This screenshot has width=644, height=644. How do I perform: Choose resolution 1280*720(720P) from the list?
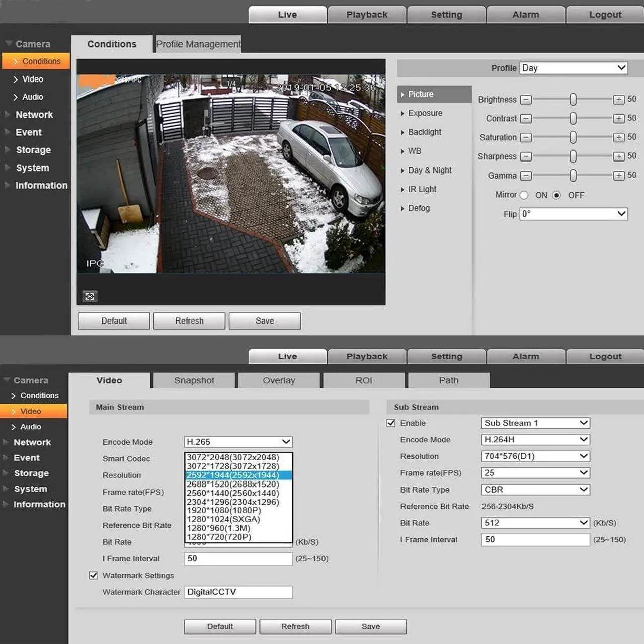pyautogui.click(x=238, y=537)
